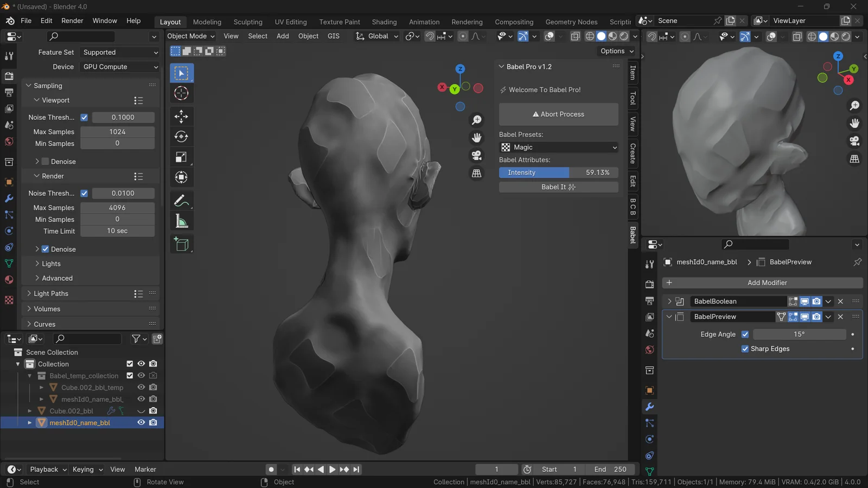868x488 pixels.
Task: Uncheck the Sharp Edges option
Action: click(745, 349)
